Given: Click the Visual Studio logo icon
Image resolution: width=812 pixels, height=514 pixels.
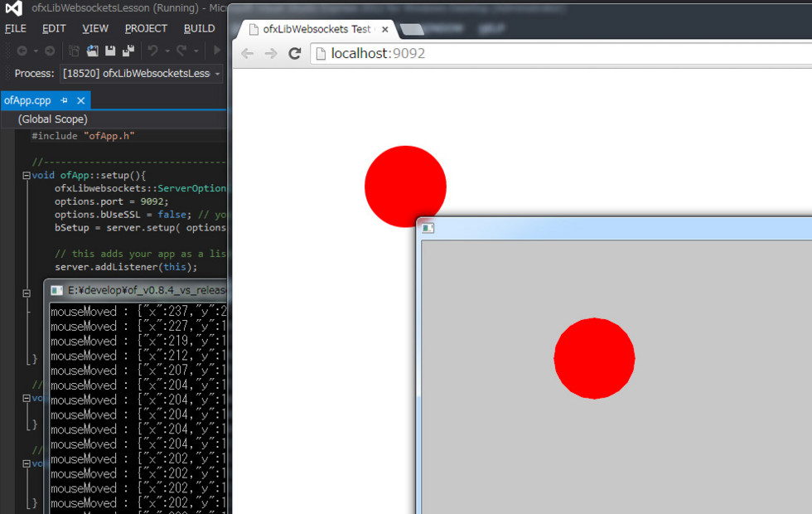Looking at the screenshot, I should [14, 8].
